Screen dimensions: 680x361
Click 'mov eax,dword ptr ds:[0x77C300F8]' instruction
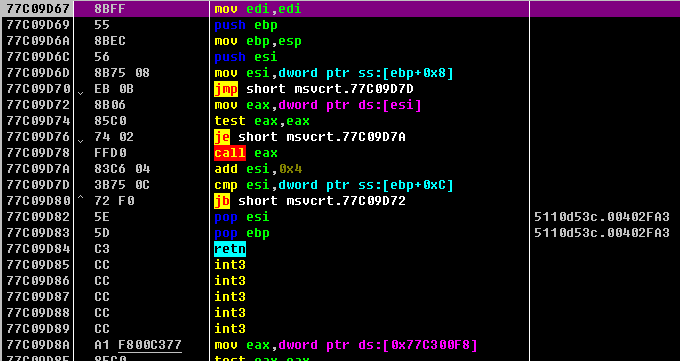pyautogui.click(x=346, y=346)
